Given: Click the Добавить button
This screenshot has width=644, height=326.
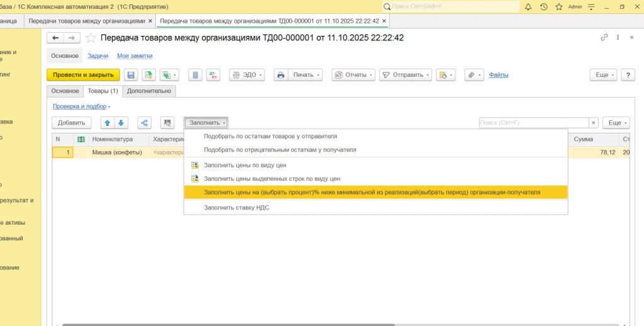Looking at the screenshot, I should tap(72, 123).
